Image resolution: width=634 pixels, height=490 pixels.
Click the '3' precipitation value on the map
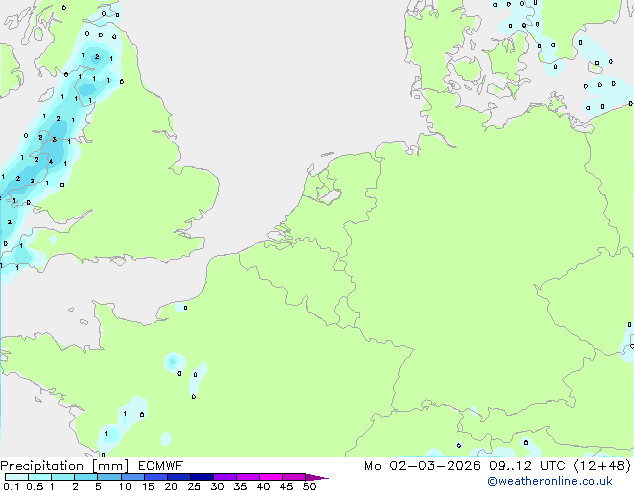point(55,140)
